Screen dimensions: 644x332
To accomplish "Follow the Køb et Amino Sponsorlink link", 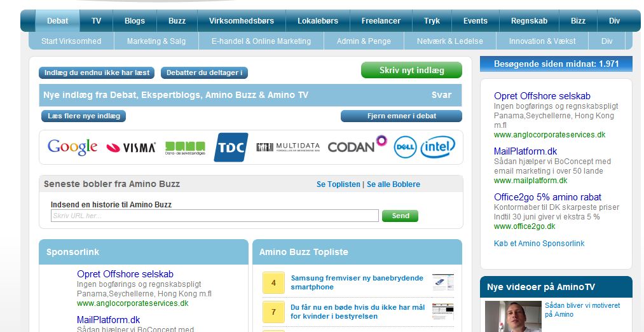I will (x=539, y=244).
